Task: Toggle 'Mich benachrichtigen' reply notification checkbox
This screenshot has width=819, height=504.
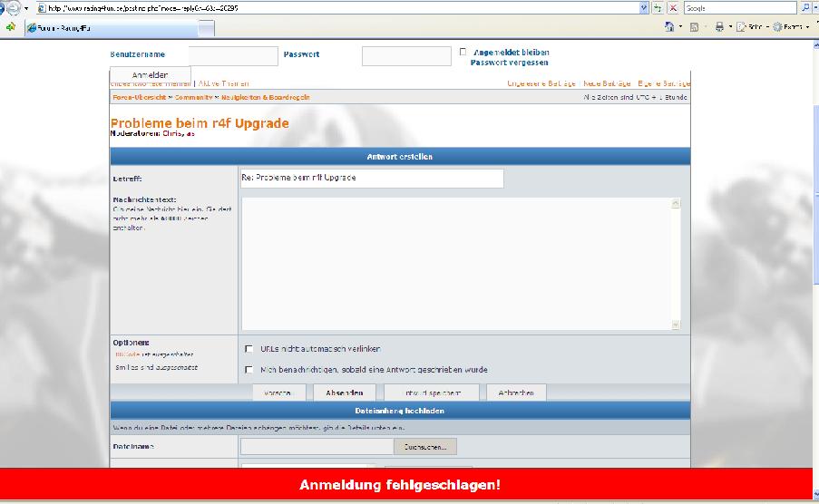Action: [x=249, y=370]
